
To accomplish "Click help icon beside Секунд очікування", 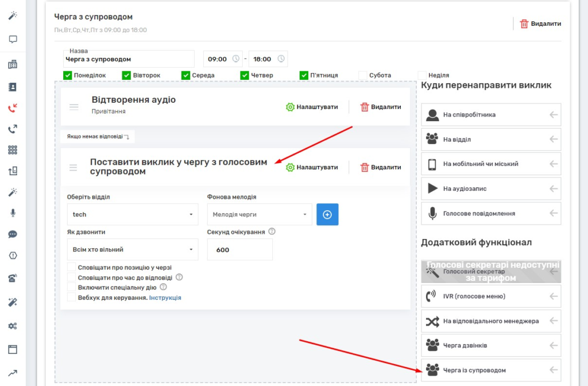I will (272, 232).
